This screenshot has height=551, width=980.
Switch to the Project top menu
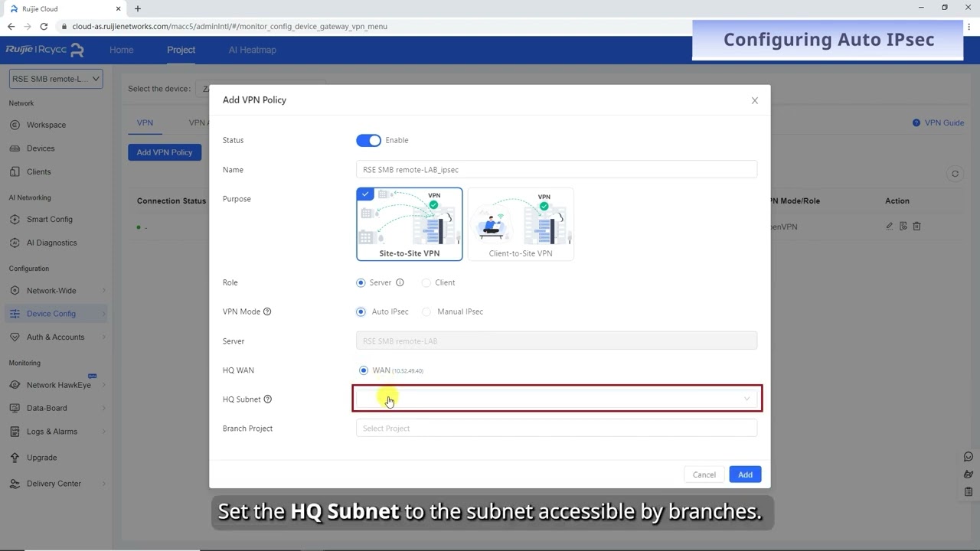point(181,50)
